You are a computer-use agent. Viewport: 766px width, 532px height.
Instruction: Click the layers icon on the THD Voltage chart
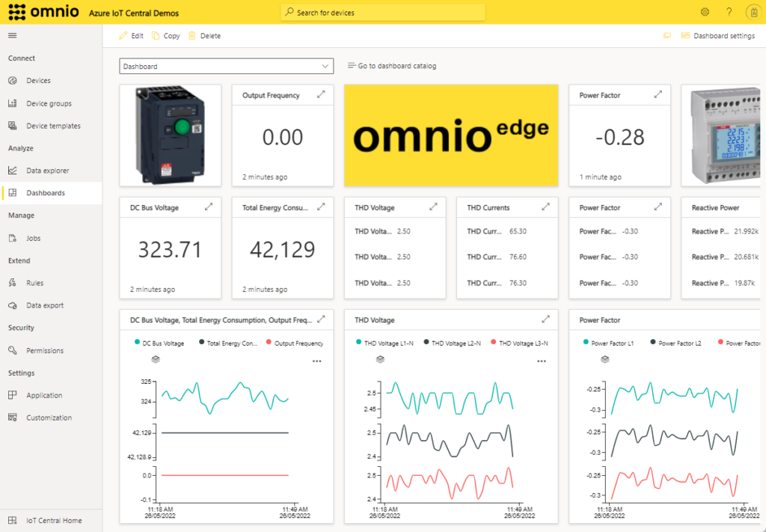pyautogui.click(x=379, y=359)
